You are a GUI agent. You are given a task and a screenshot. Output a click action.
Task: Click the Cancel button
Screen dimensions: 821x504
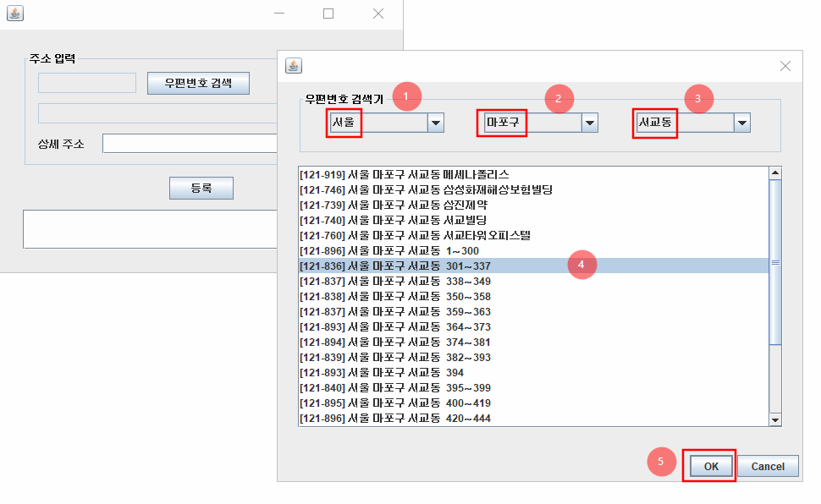pyautogui.click(x=768, y=466)
